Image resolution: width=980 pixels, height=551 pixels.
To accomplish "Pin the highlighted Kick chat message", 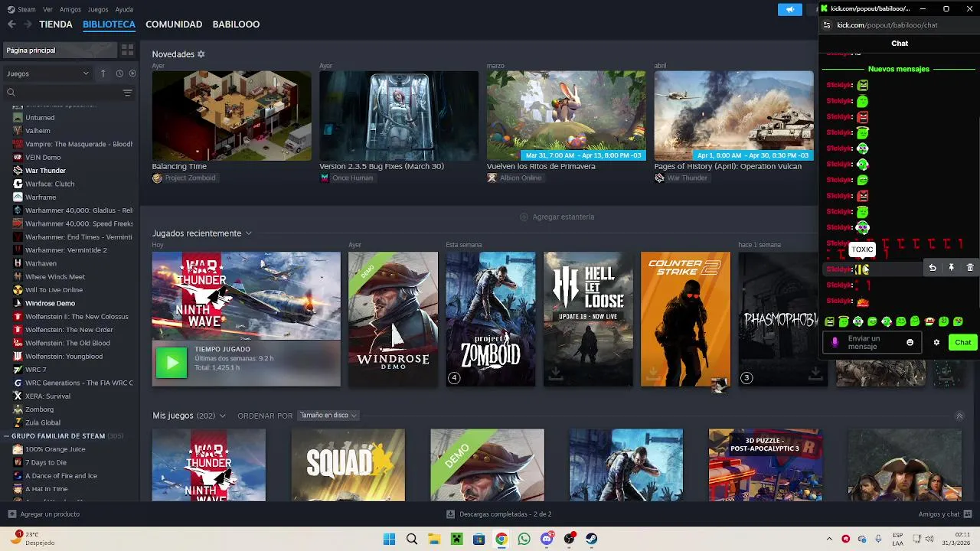I will (x=951, y=268).
